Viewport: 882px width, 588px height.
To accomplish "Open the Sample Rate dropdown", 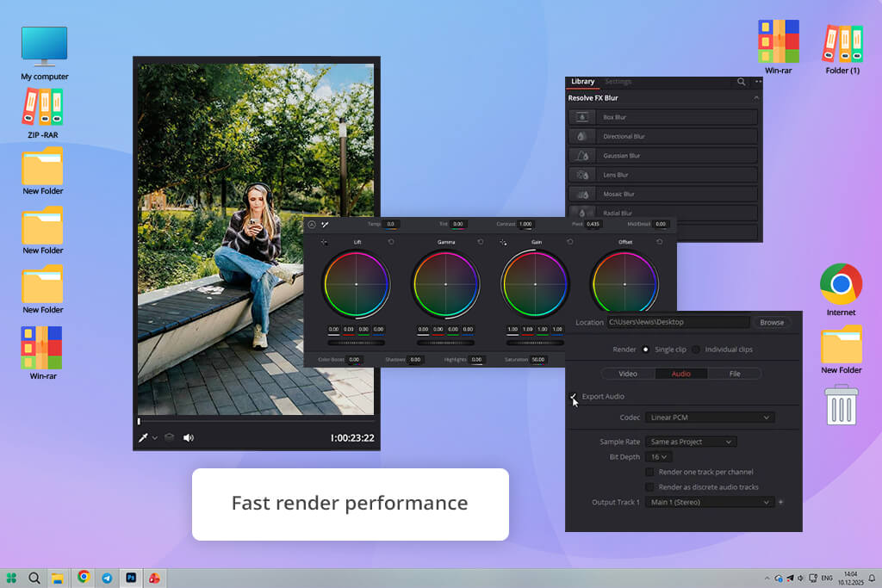I will 691,442.
